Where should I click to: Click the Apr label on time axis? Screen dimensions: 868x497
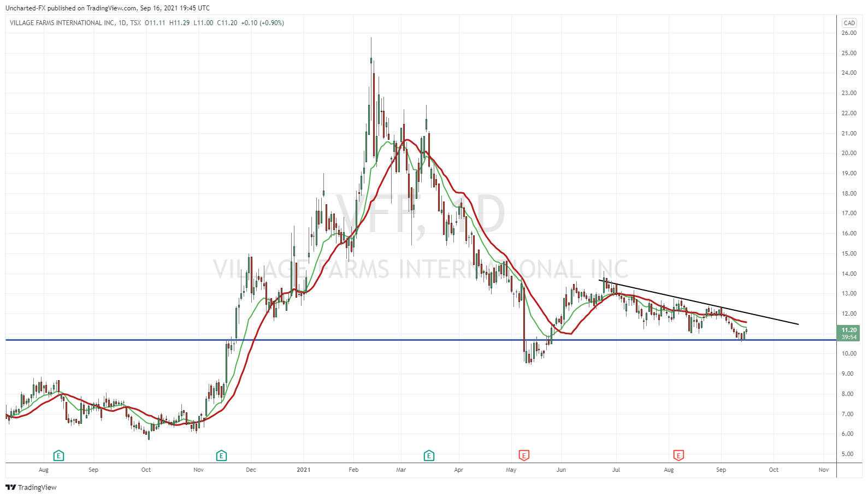[458, 470]
